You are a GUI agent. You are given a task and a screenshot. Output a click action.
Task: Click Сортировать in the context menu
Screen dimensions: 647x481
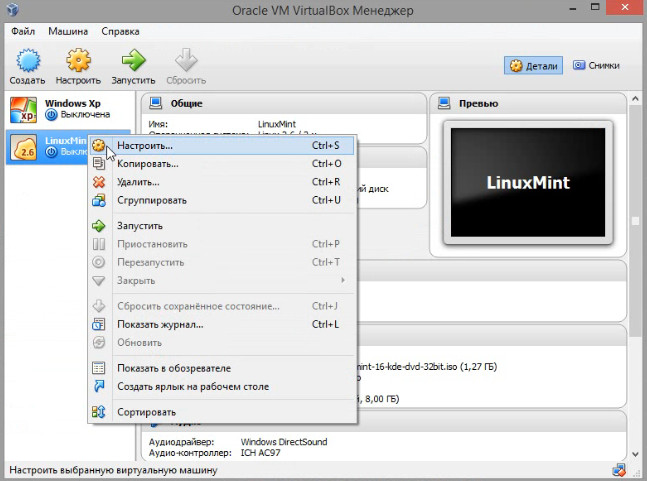tap(146, 412)
